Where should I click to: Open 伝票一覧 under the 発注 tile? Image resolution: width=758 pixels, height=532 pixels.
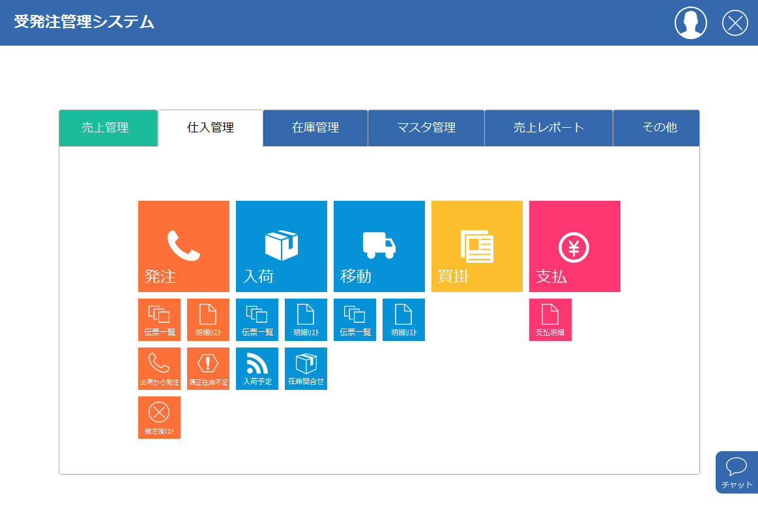pos(160,319)
